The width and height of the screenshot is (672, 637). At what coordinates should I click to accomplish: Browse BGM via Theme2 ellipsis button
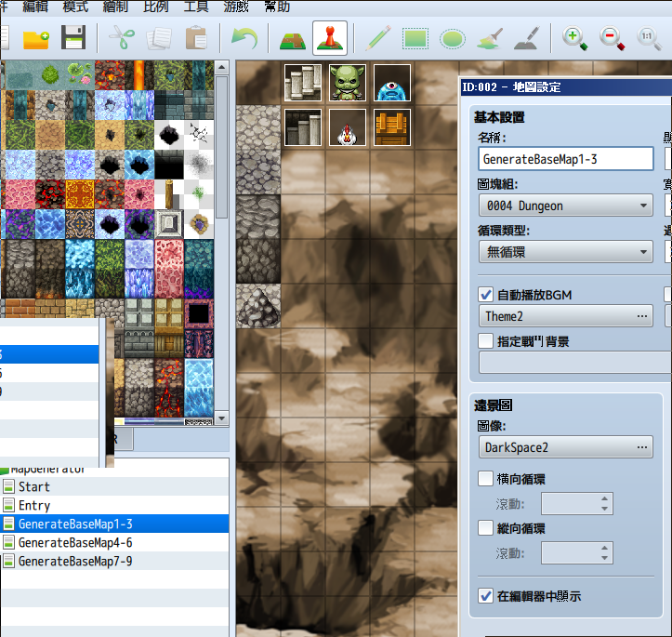(x=642, y=316)
